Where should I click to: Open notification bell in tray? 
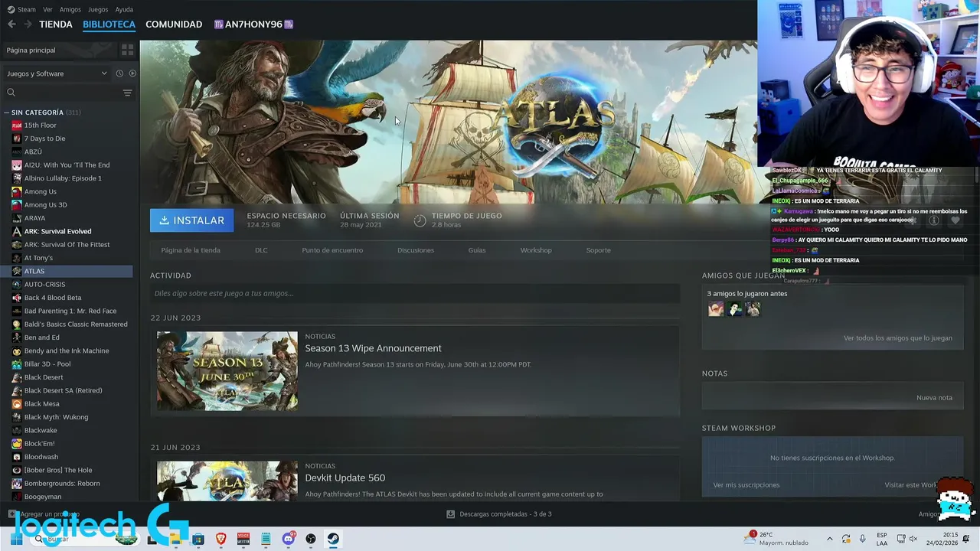(x=966, y=539)
